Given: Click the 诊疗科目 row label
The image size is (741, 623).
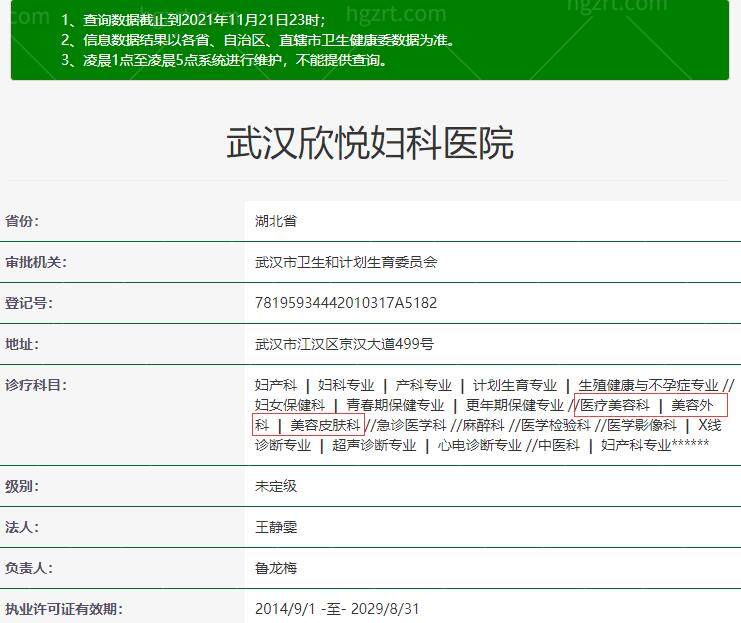Looking at the screenshot, I should [36, 385].
